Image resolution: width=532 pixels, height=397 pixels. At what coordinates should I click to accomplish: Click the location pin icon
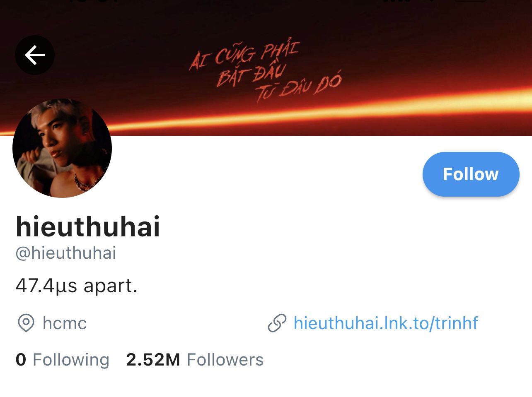(26, 323)
